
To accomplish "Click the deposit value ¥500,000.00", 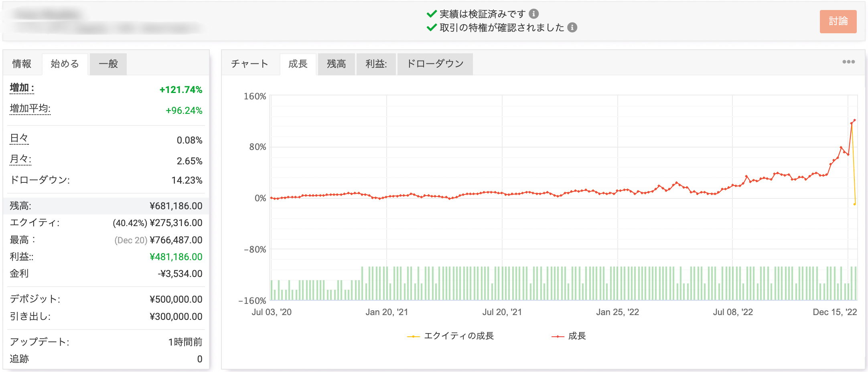I will coord(176,299).
